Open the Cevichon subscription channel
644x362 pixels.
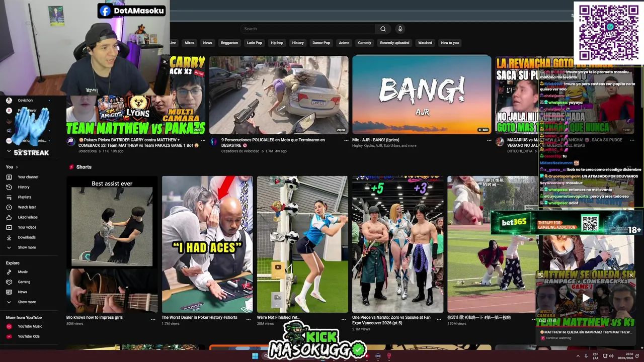[x=25, y=101]
